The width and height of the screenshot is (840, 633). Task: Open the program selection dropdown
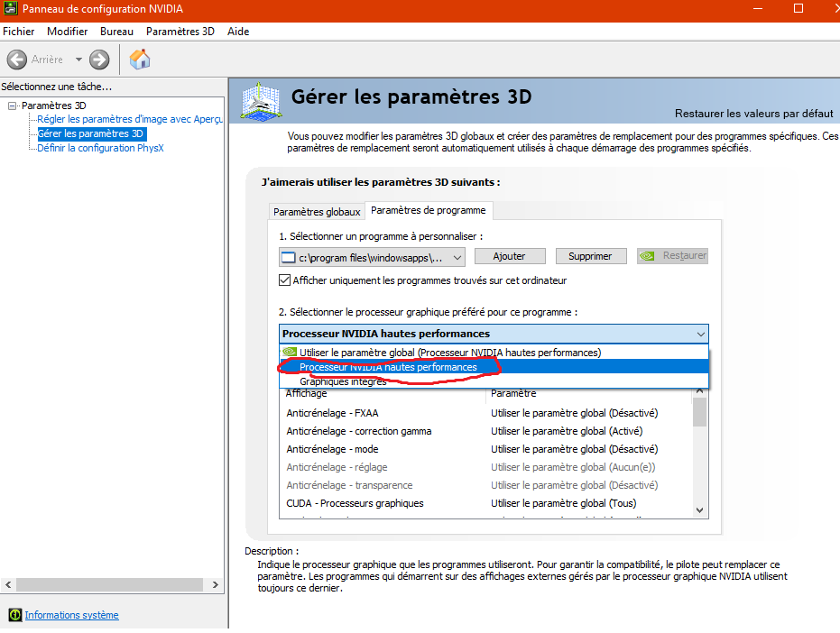[x=372, y=258]
